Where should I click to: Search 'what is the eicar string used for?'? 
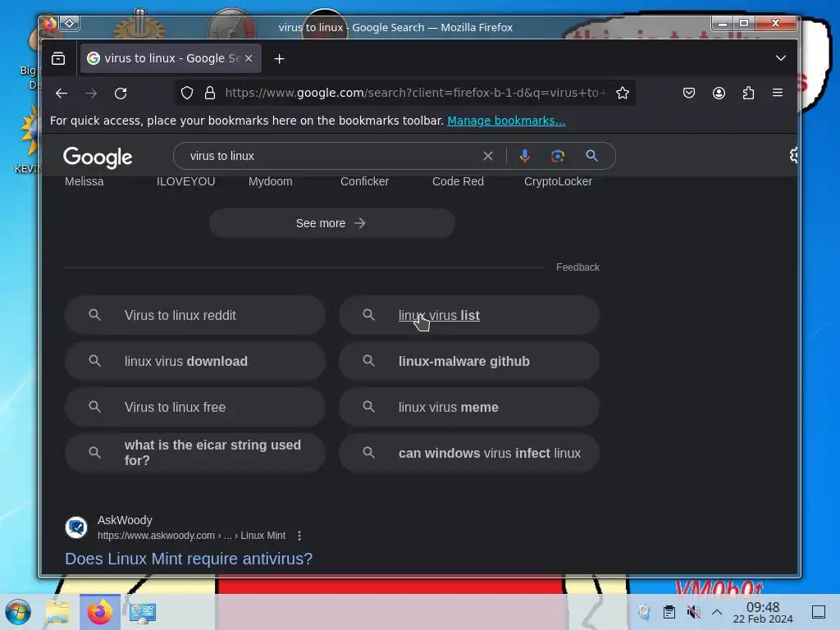pos(195,453)
